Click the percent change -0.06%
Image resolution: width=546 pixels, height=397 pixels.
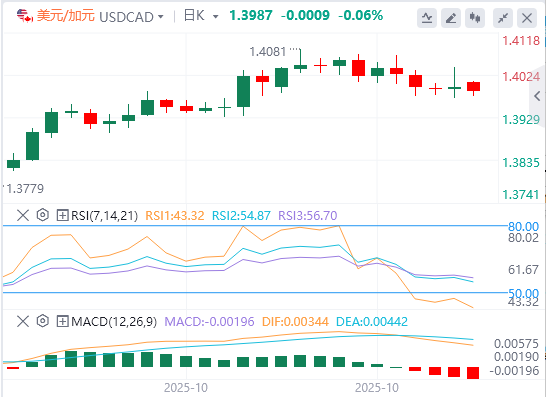click(x=360, y=16)
